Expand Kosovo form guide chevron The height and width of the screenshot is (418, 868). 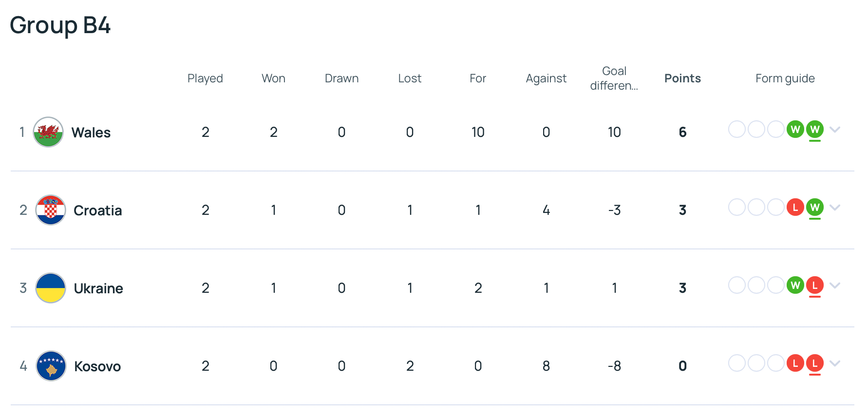tap(835, 363)
